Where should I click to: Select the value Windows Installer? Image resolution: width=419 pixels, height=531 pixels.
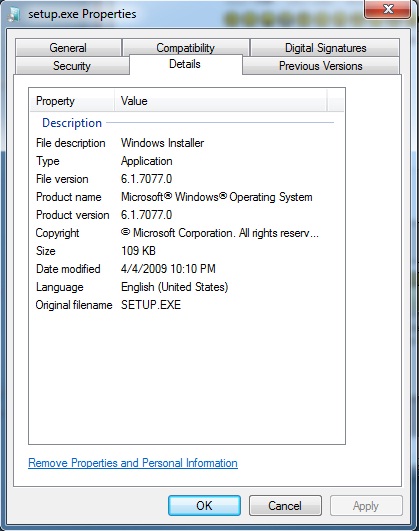pos(162,143)
